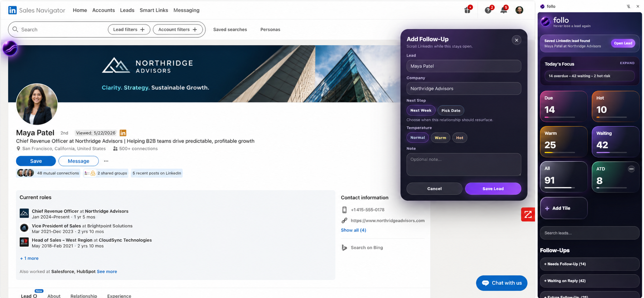Click Maya Patel's profile photo

coord(37,104)
